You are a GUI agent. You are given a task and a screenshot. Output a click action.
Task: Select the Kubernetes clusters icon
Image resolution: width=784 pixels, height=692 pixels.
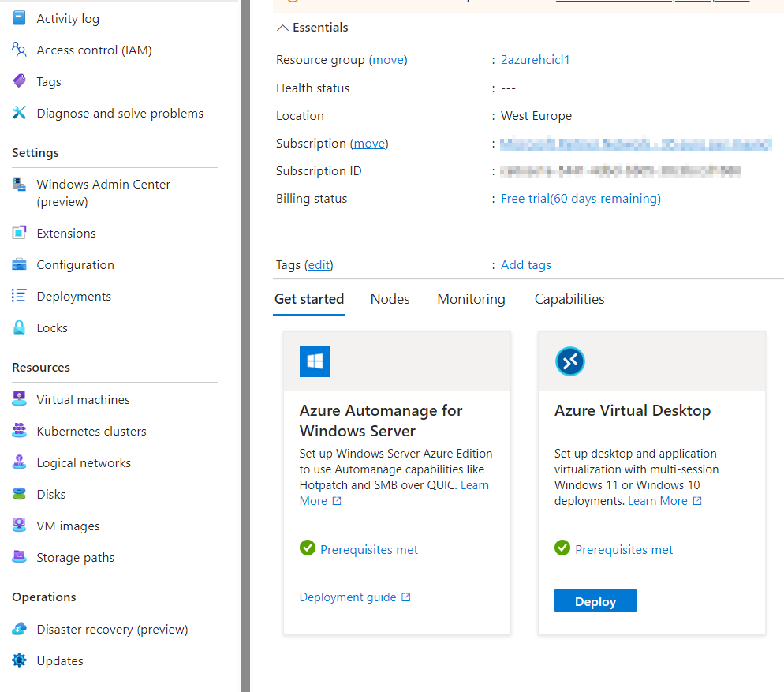click(19, 431)
